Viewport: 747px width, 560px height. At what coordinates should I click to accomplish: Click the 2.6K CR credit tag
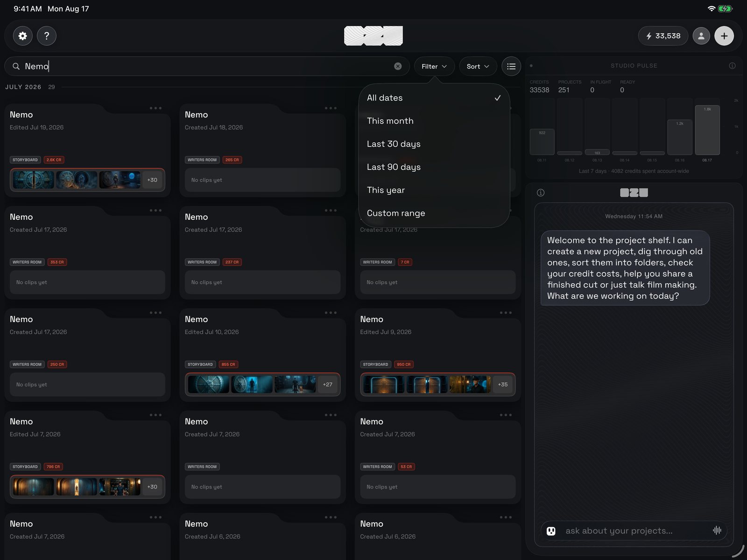[x=54, y=160]
